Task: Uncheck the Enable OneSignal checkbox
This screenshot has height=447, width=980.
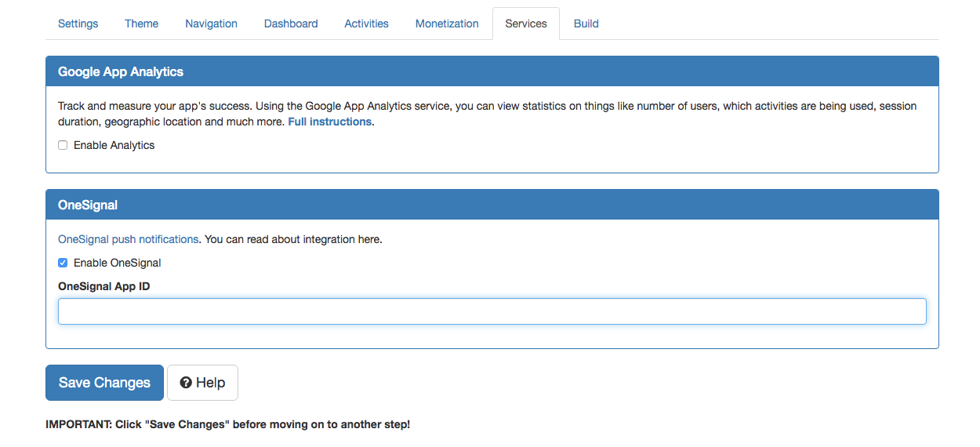Action: [x=63, y=263]
